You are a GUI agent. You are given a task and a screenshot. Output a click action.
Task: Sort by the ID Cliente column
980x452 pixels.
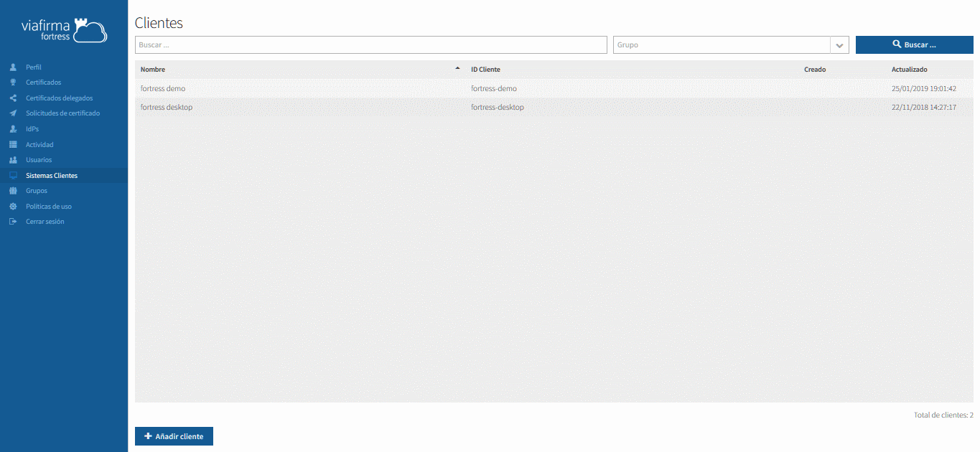click(485, 70)
